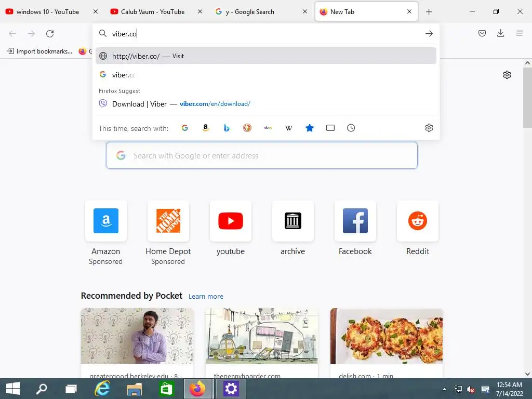Open the greatergood.berkeley.edu Pocket story thumbnail
This screenshot has width=532, height=399.
click(x=137, y=336)
